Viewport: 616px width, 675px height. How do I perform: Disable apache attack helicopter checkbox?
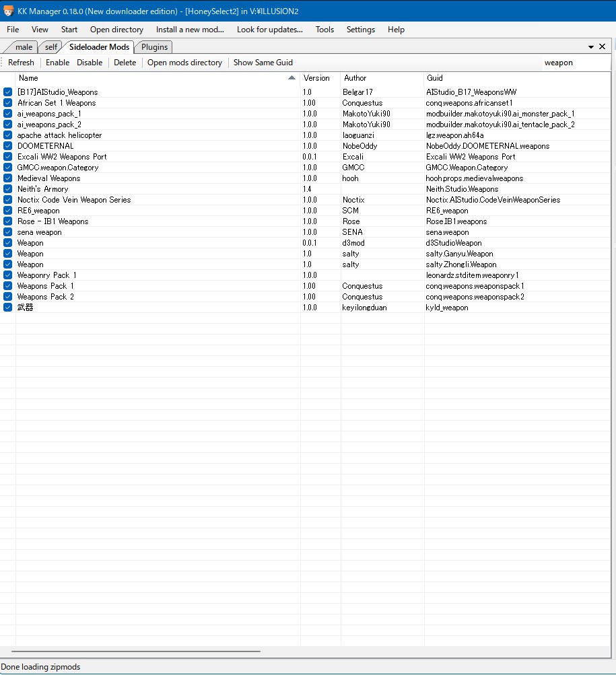(8, 135)
